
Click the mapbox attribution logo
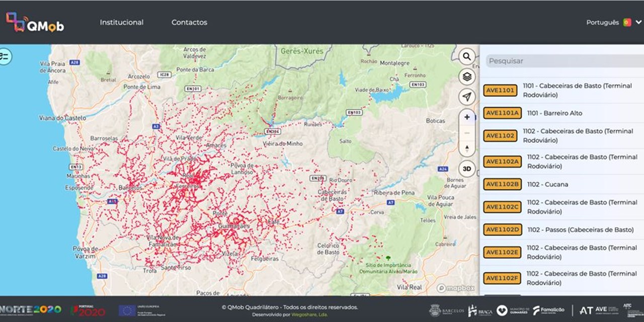[456, 288]
